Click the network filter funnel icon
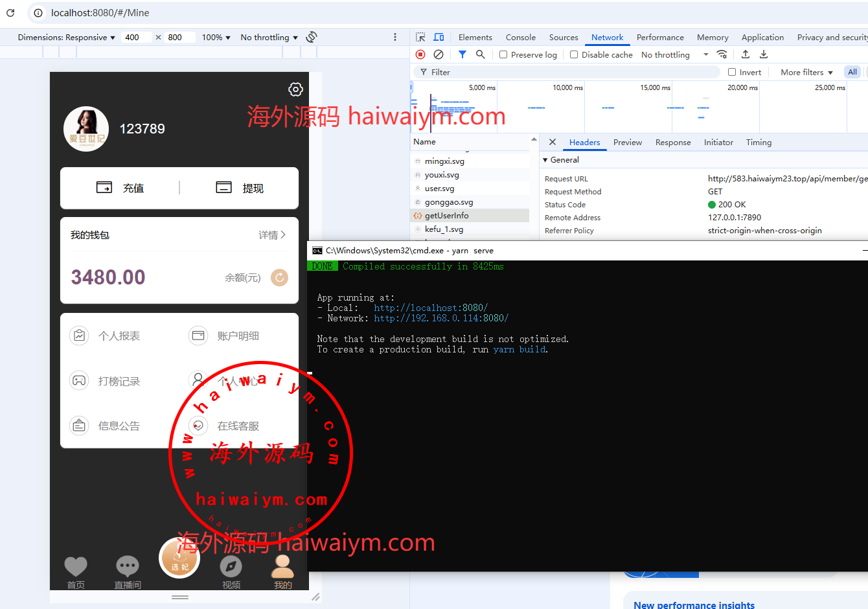 point(462,54)
